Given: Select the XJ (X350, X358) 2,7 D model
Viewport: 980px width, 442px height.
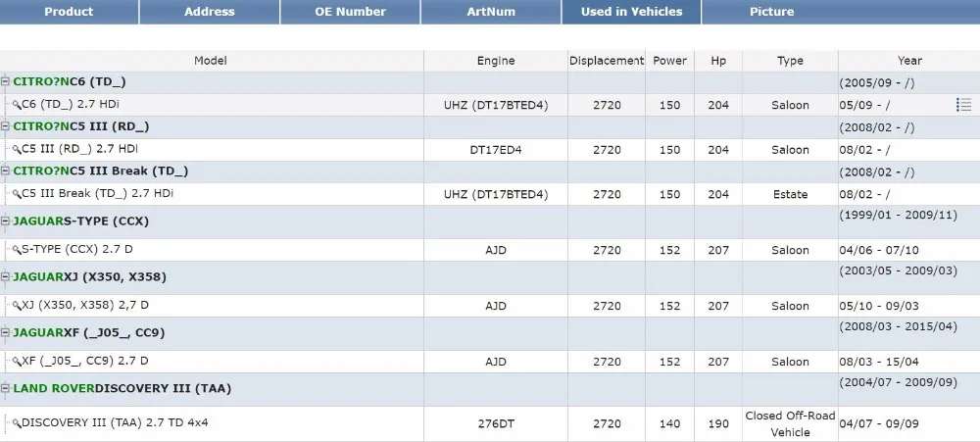Looking at the screenshot, I should pyautogui.click(x=85, y=305).
